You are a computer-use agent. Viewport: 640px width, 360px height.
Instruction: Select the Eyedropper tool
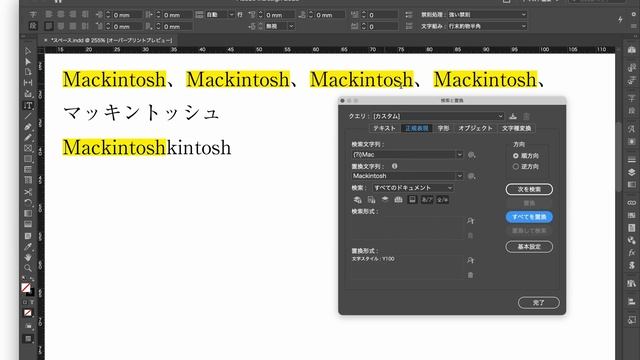click(x=28, y=247)
